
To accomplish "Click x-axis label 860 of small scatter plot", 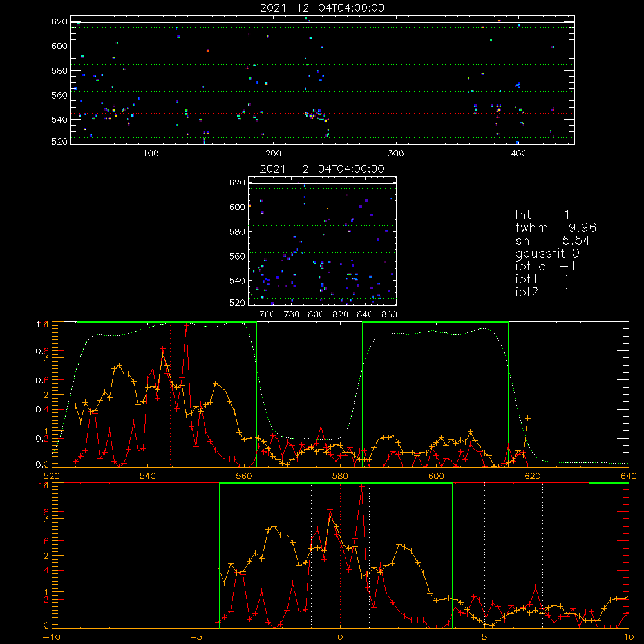I will 390,315.
